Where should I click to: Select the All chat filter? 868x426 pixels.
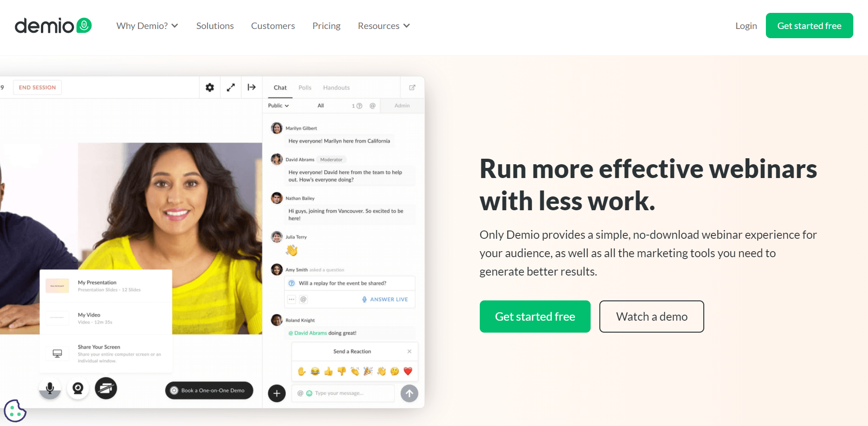tap(321, 106)
